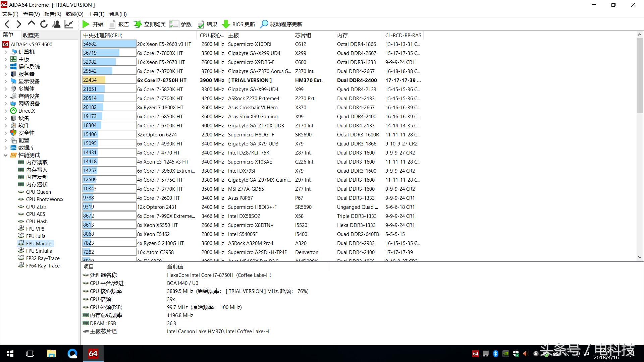
Task: Switch to the 收藏夹 tab
Action: (31, 35)
